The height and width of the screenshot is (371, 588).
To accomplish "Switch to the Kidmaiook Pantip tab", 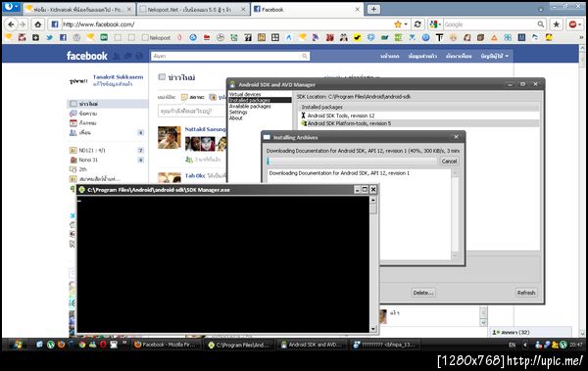I will click(x=78, y=10).
